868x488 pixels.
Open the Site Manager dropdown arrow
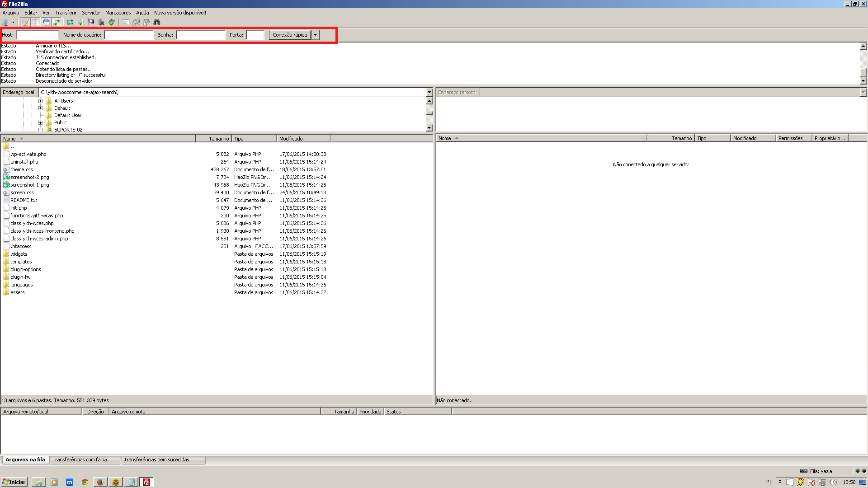(x=13, y=22)
